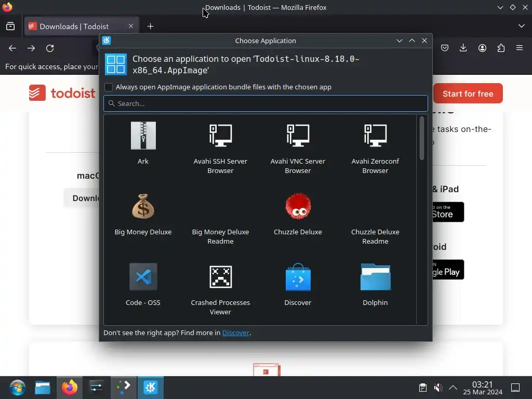Follow the Discover link in dialog footer
Viewport: 532px width, 399px height.
click(235, 333)
